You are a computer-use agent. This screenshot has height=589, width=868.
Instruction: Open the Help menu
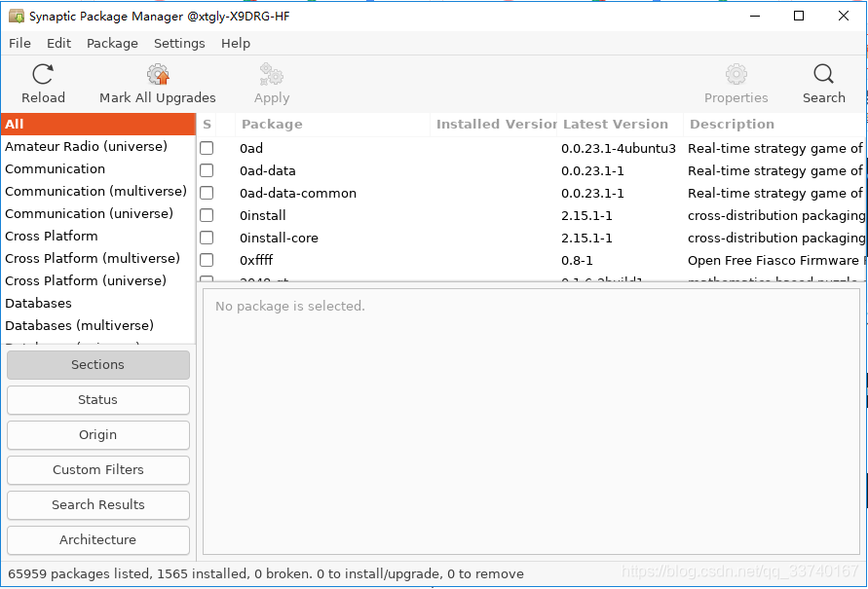[x=236, y=43]
